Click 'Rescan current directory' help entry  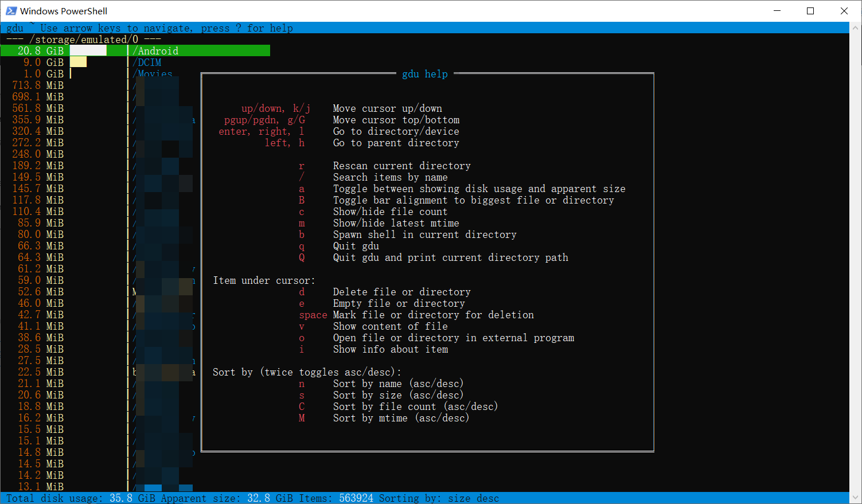click(402, 166)
